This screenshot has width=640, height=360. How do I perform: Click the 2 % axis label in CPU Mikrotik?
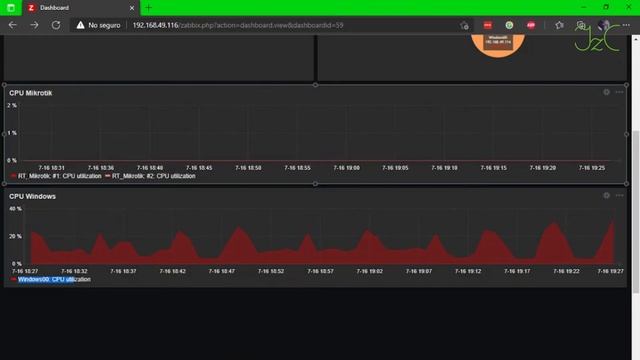click(12, 105)
